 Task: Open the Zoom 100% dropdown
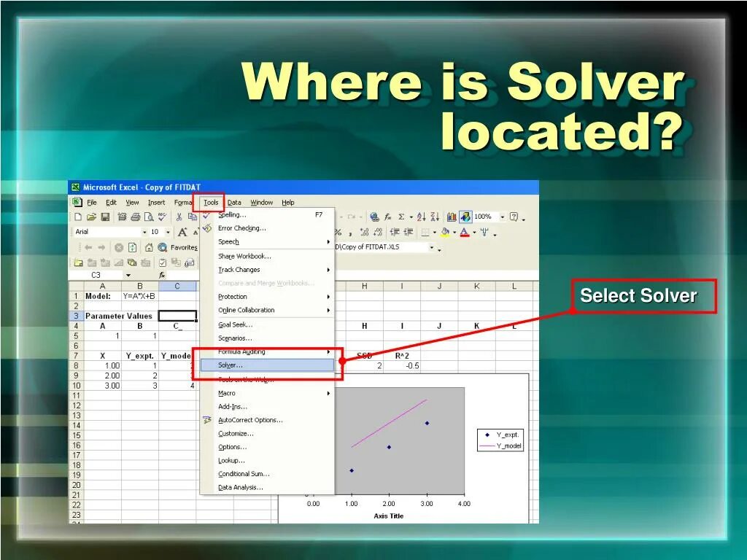coord(503,217)
